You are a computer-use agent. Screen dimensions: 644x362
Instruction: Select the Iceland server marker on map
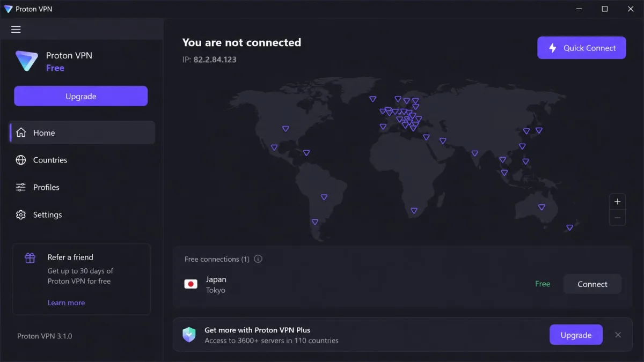point(372,99)
